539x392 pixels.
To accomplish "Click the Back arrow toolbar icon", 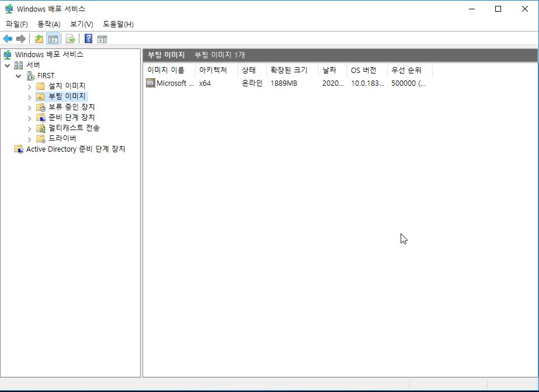I will (x=8, y=38).
